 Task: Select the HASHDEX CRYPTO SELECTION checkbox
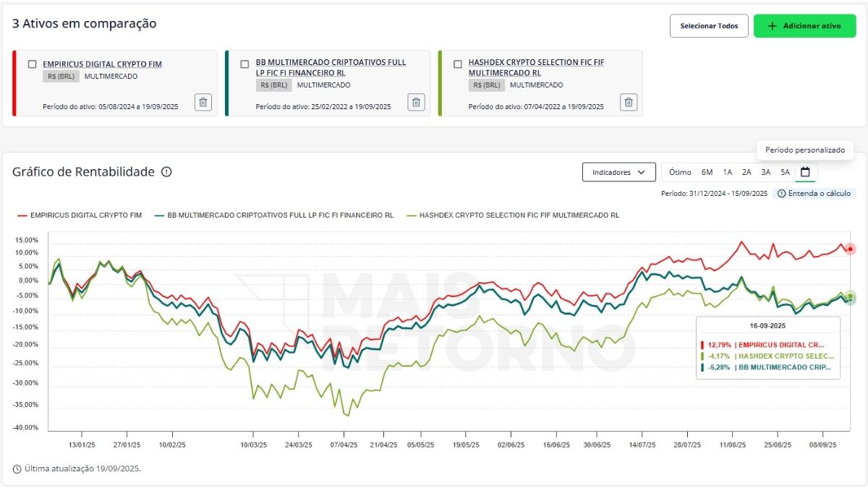(457, 64)
